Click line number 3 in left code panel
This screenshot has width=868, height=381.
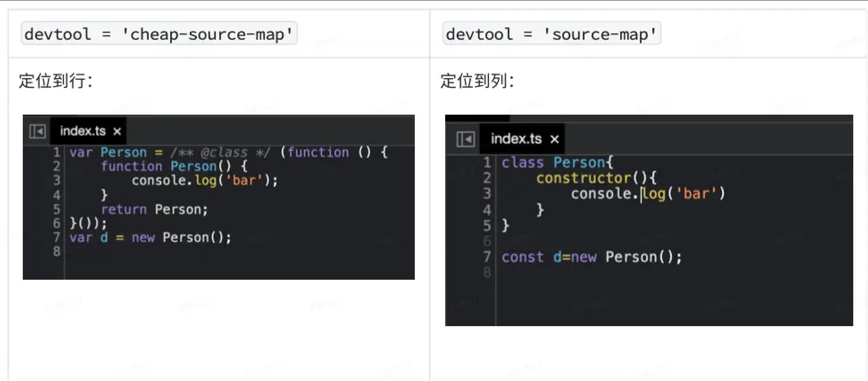57,181
